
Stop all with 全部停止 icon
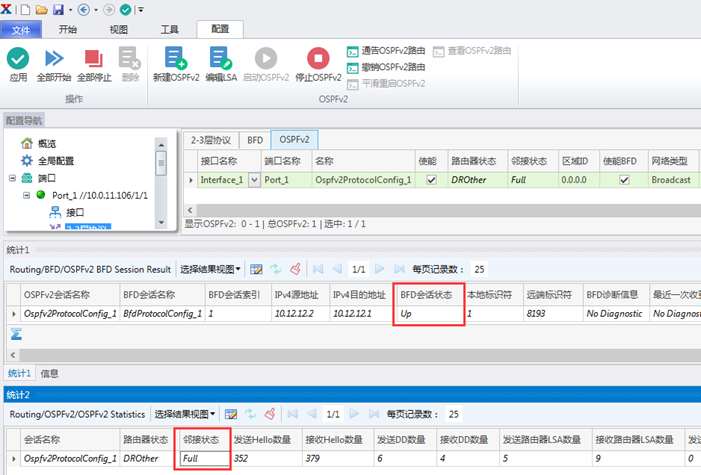tap(94, 58)
